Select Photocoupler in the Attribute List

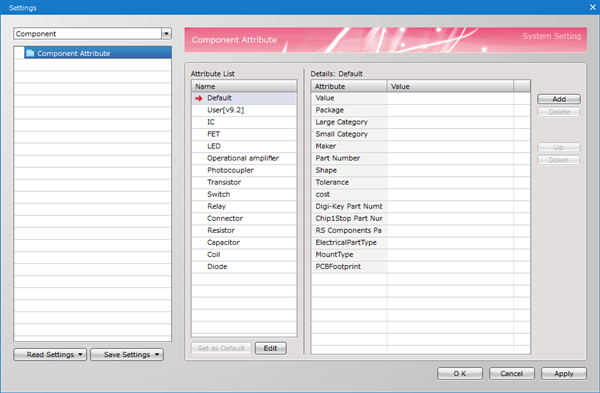[244, 170]
